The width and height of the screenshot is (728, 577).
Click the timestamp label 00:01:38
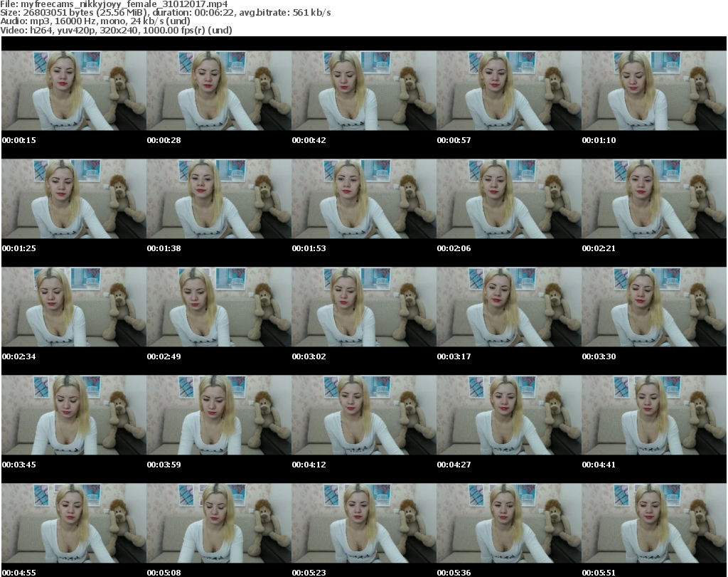click(x=164, y=248)
